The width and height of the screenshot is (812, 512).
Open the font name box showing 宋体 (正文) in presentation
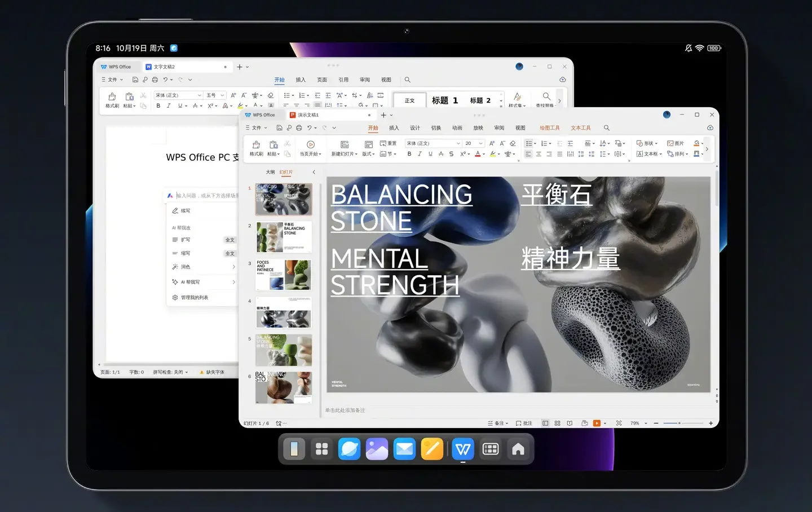click(433, 143)
